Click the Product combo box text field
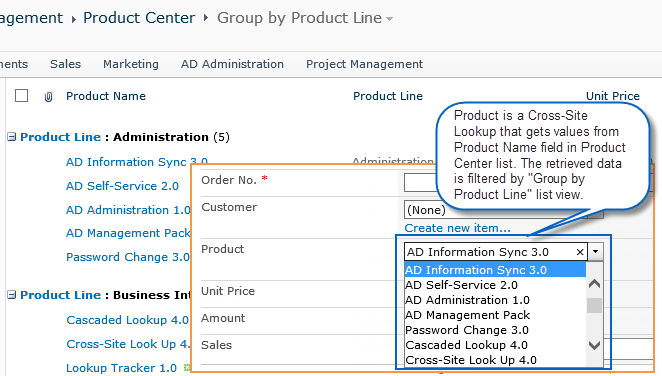Screen dimensions: 662x376 (x=490, y=252)
